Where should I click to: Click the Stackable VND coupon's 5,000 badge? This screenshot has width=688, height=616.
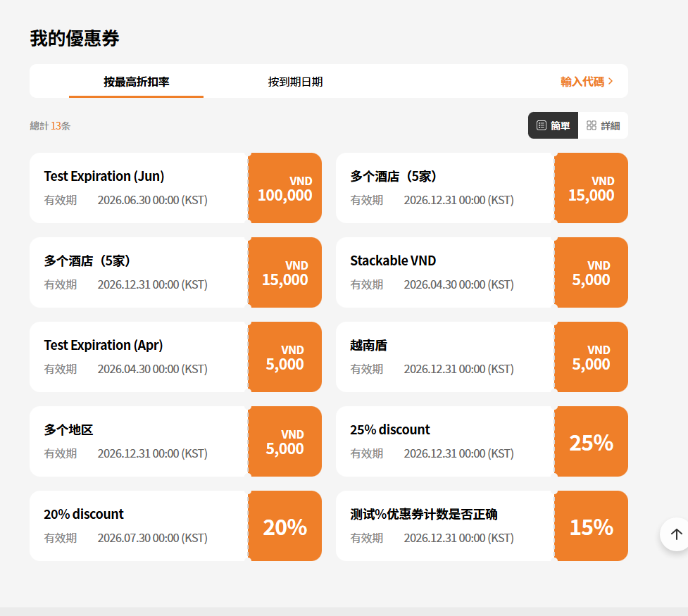click(x=591, y=272)
